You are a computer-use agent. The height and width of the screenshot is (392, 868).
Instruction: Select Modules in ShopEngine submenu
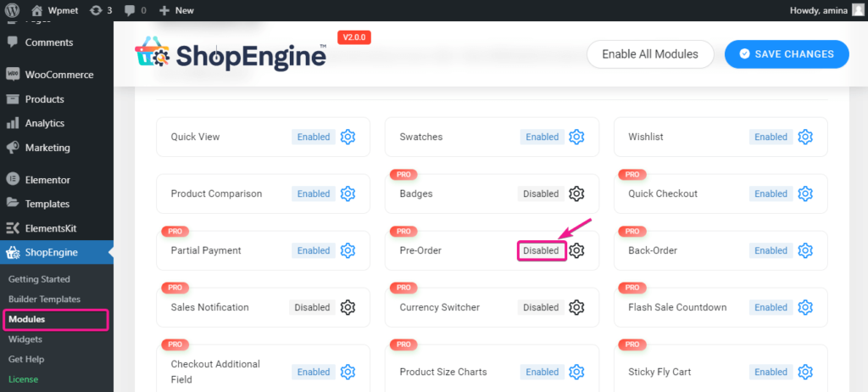pyautogui.click(x=27, y=319)
